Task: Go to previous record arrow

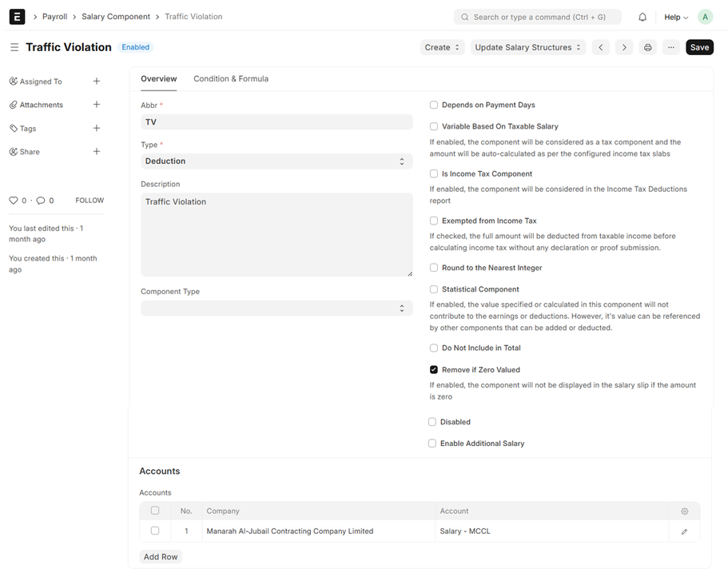Action: pos(601,47)
